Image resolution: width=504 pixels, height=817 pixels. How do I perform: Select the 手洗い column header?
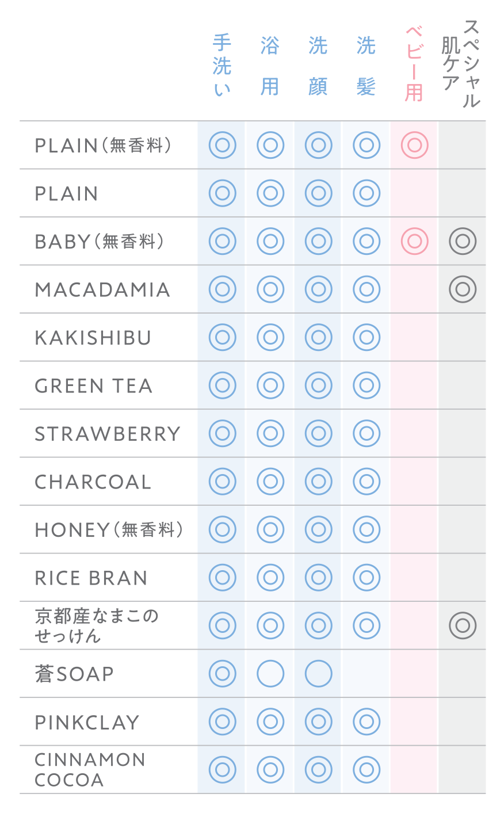[222, 66]
